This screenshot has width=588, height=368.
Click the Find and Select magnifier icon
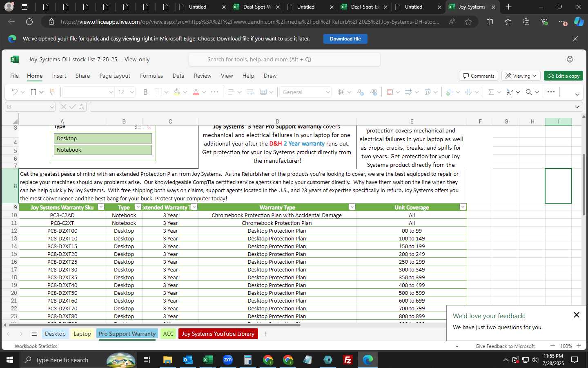click(529, 92)
